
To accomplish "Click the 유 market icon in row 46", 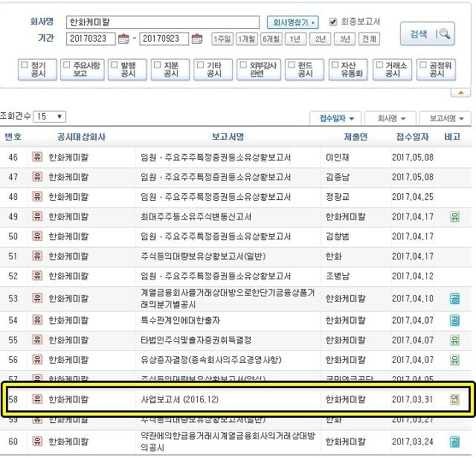I will tap(37, 157).
